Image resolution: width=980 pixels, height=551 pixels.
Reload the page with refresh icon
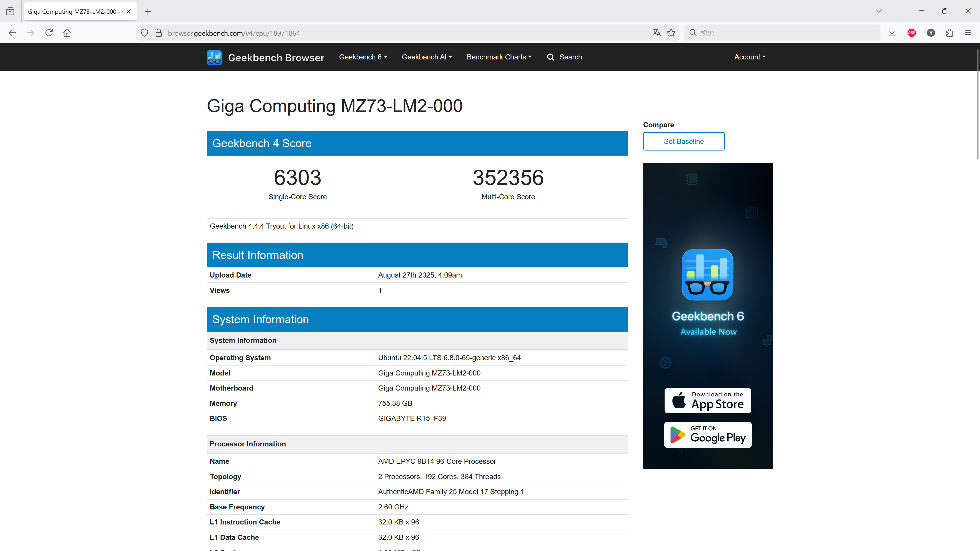[49, 33]
